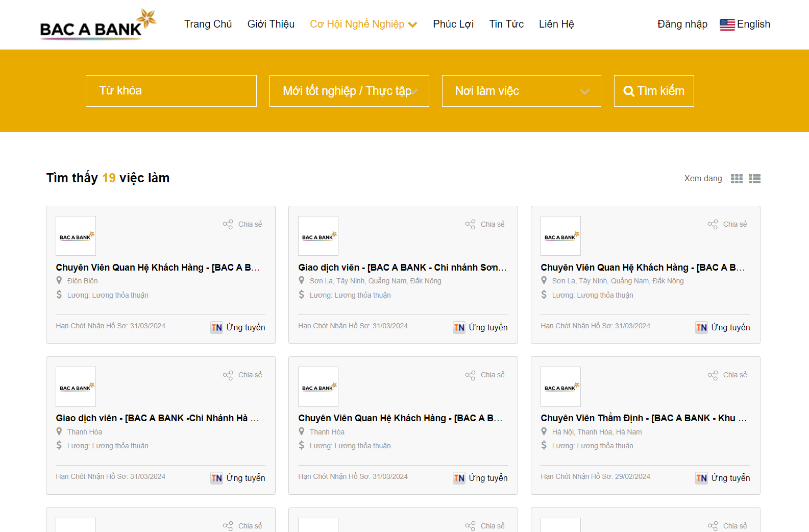Share the Quan Hệ Khách Hàng Sơn La job
This screenshot has width=809, height=532.
(727, 224)
